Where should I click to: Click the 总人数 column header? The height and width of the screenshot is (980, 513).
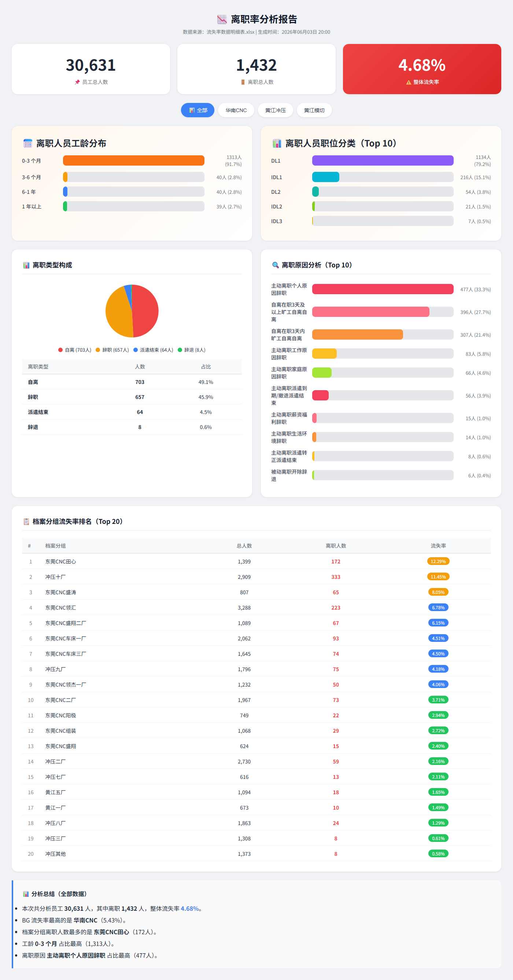pos(244,546)
